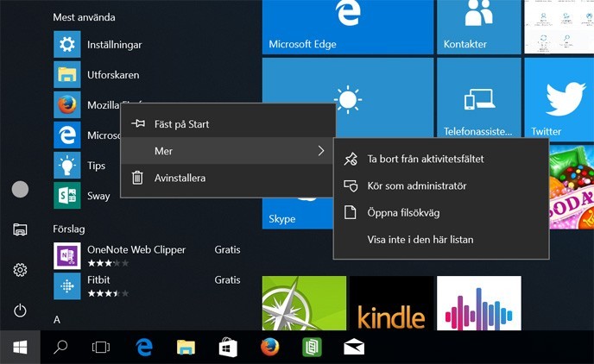
Task: Open the Twitter tile
Action: point(559,97)
